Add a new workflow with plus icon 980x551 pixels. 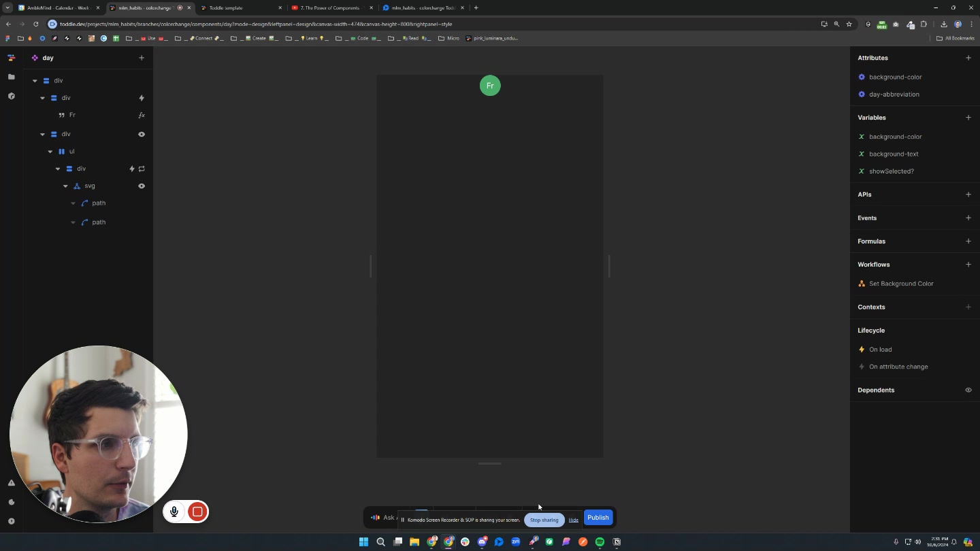pyautogui.click(x=968, y=265)
